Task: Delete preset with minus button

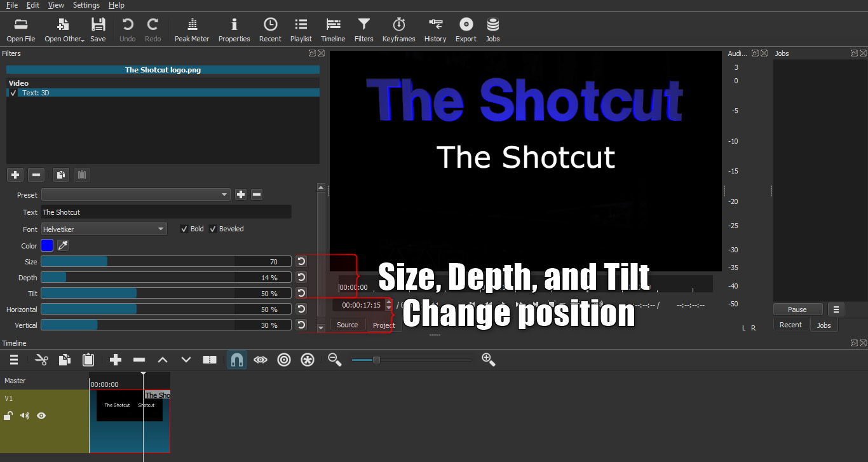Action: pyautogui.click(x=257, y=194)
